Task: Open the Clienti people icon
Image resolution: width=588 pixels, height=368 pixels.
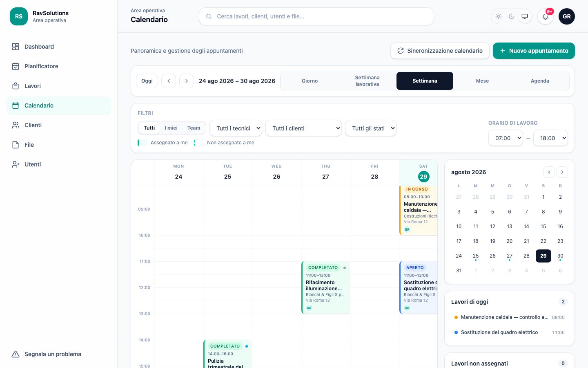Action: coord(16,125)
